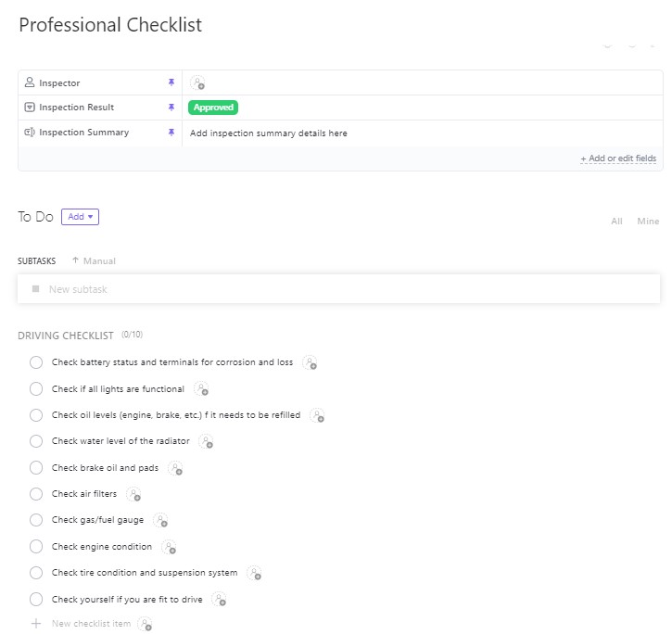Click the Add or edit fields link
The image size is (672, 634).
click(618, 158)
